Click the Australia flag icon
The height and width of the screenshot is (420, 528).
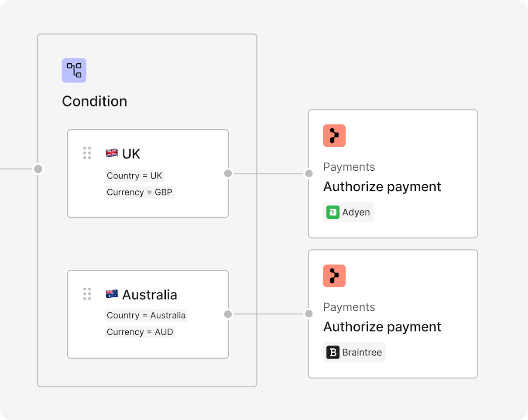pyautogui.click(x=112, y=294)
